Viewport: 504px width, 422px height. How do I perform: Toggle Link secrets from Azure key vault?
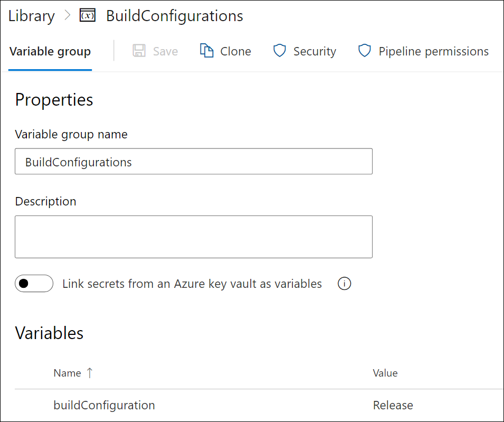(x=34, y=284)
